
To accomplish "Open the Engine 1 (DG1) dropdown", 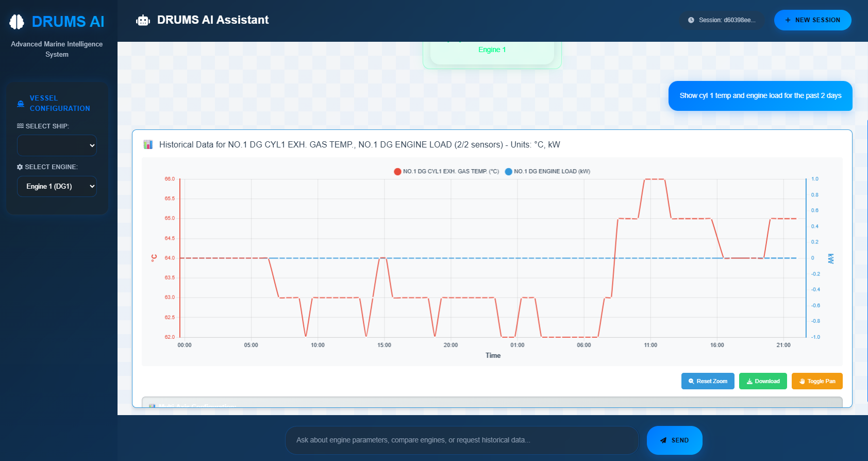I will point(57,187).
